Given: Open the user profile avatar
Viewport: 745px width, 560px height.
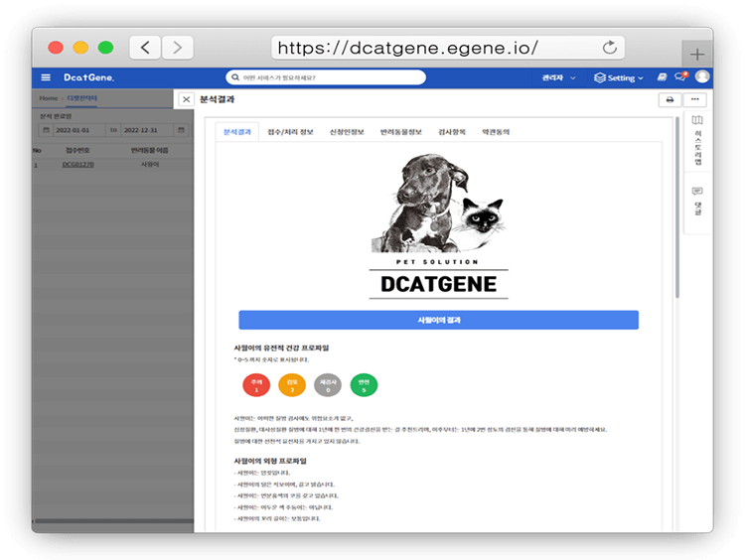Looking at the screenshot, I should [x=702, y=76].
